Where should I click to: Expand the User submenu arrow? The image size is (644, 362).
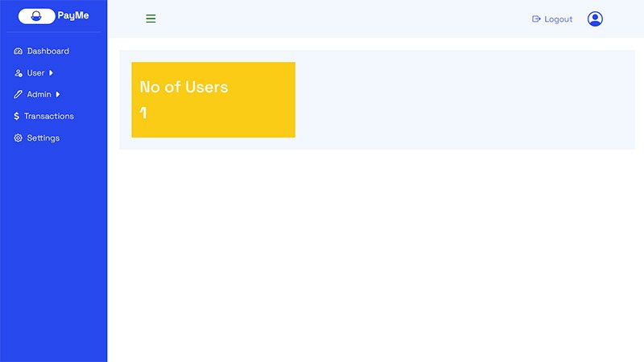(51, 72)
